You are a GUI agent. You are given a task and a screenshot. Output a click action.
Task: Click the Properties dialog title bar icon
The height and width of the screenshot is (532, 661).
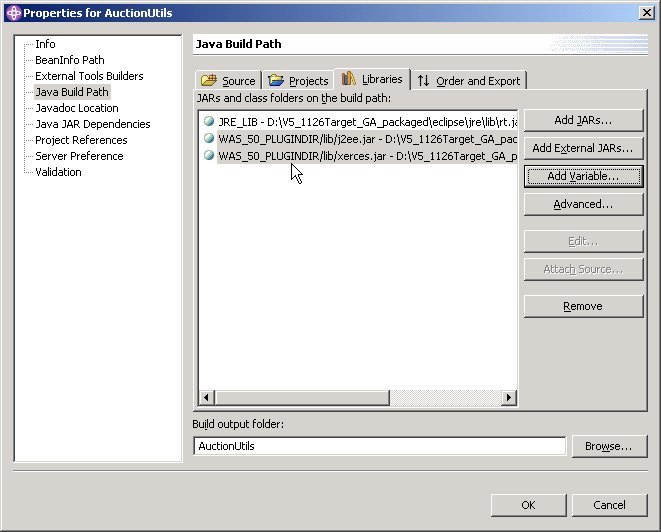click(13, 13)
